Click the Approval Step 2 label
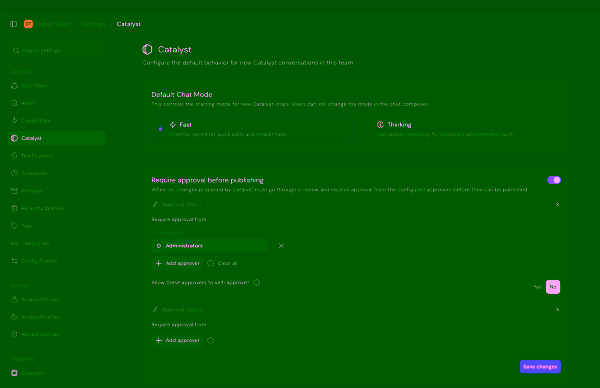This screenshot has width=600, height=388. coord(182,310)
